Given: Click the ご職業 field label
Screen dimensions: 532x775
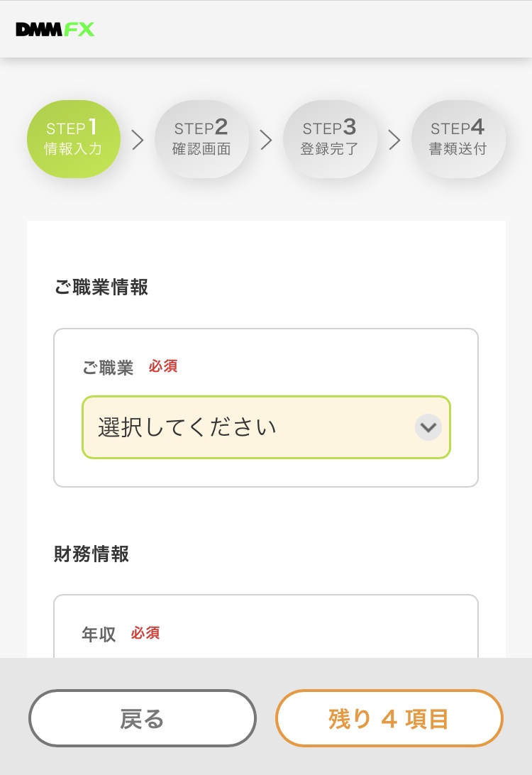Looking at the screenshot, I should pos(108,368).
